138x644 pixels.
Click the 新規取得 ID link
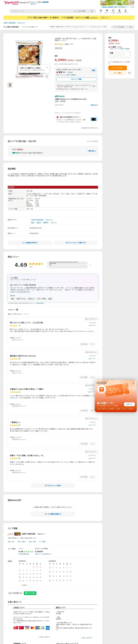45,2
